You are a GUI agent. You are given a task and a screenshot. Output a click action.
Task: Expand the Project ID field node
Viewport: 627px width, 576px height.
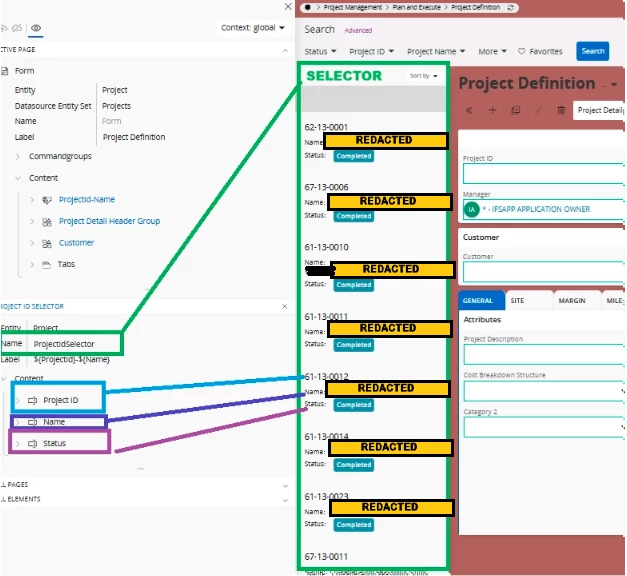click(18, 400)
